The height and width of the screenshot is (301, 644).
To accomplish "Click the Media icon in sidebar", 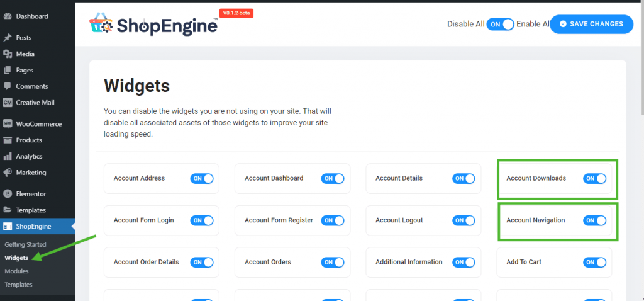I will tap(8, 54).
